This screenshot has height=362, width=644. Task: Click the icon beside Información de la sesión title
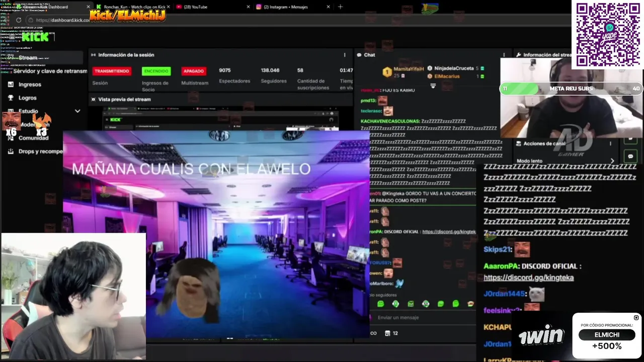(93, 55)
